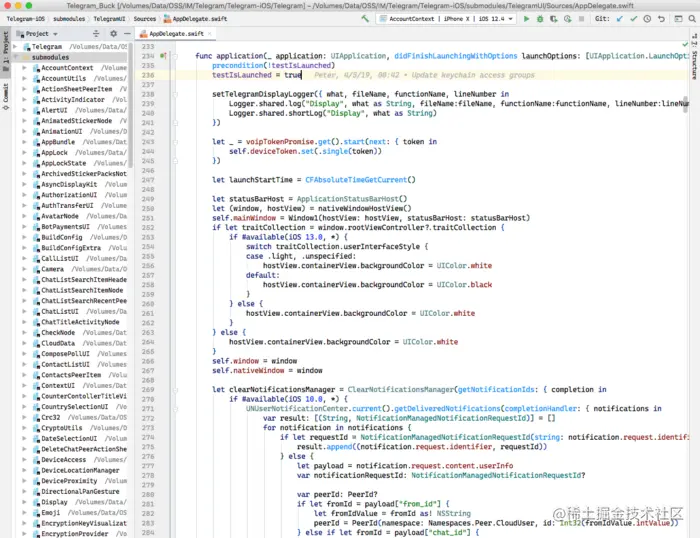700x538 pixels.
Task: Select ComposePollUI in the project tree
Action: tap(65, 354)
